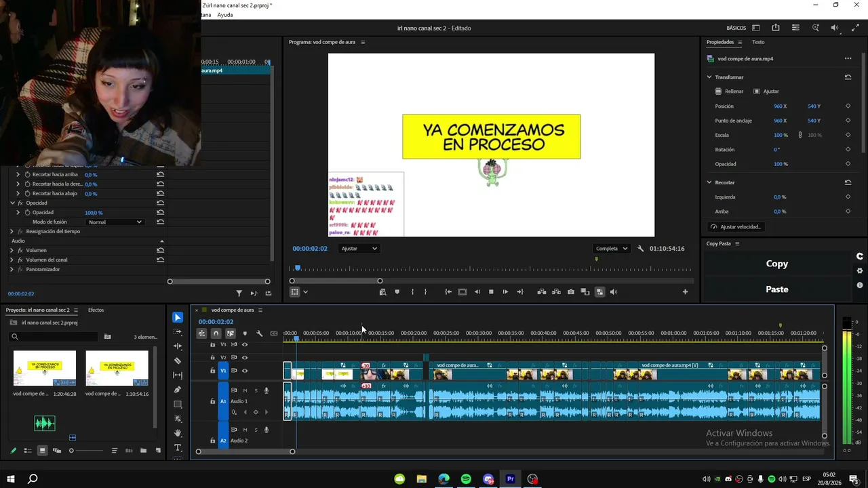This screenshot has width=868, height=488.
Task: Select the Rectangle tool
Action: coord(178,404)
